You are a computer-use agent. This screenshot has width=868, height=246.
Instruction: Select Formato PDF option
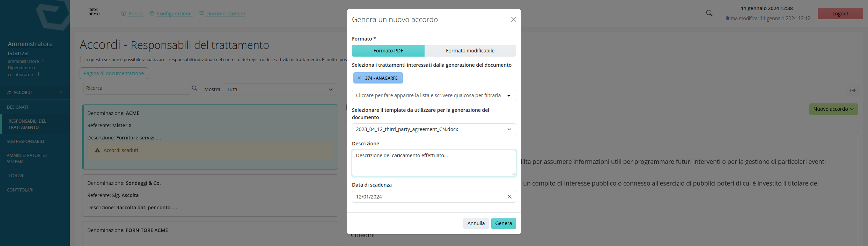click(x=388, y=51)
